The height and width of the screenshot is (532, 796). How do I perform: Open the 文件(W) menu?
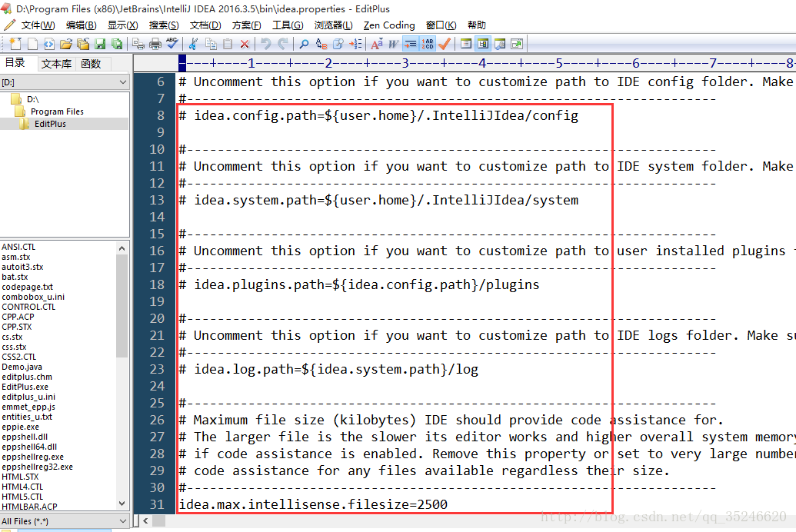pyautogui.click(x=38, y=25)
